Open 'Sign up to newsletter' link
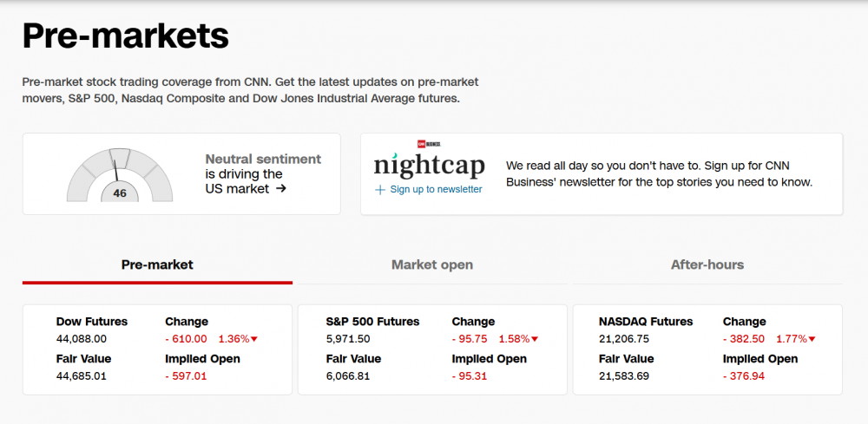 (x=436, y=189)
